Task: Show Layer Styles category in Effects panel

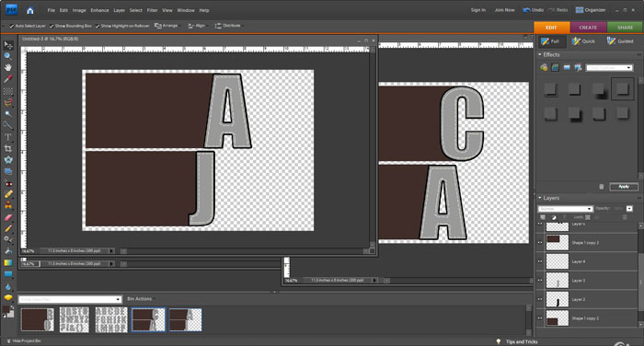Action: click(556, 67)
